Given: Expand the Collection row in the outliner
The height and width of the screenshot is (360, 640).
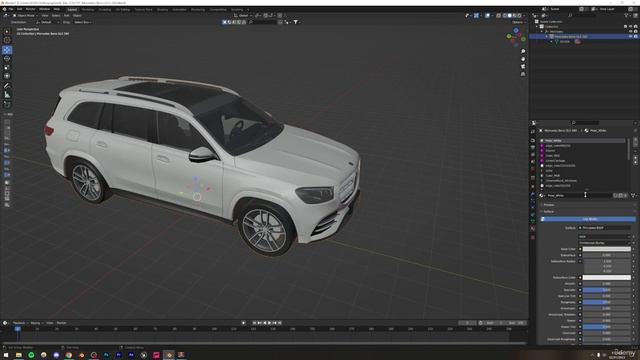Looking at the screenshot, I should coord(537,27).
